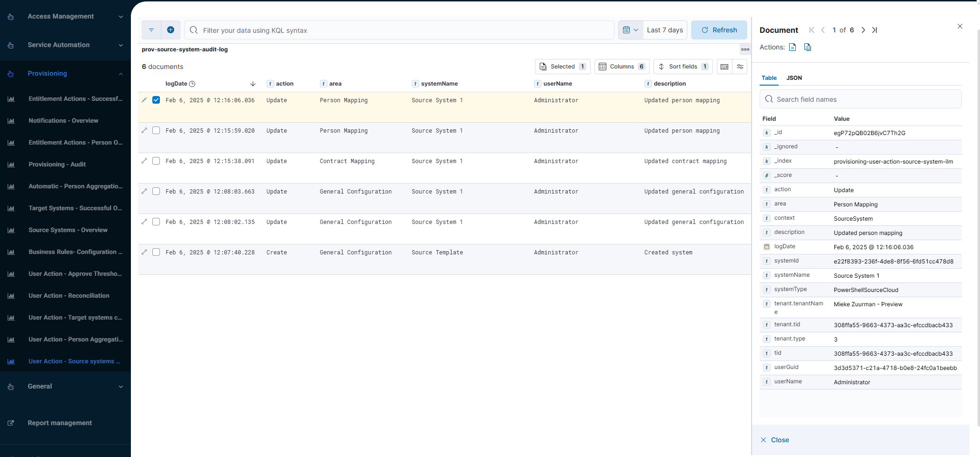The width and height of the screenshot is (980, 457).
Task: Click the logDate field calendar icon
Action: point(767,247)
